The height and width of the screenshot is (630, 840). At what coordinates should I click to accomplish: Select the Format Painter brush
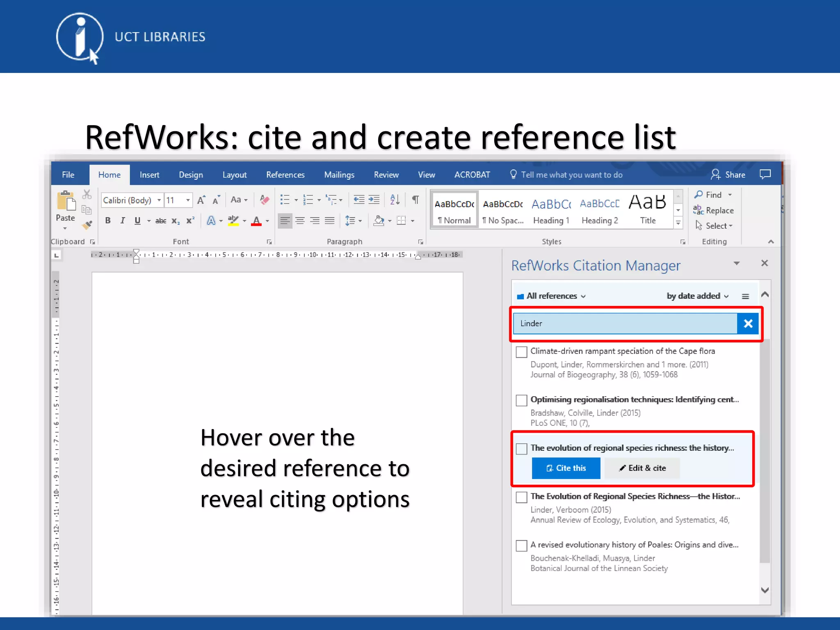(87, 225)
